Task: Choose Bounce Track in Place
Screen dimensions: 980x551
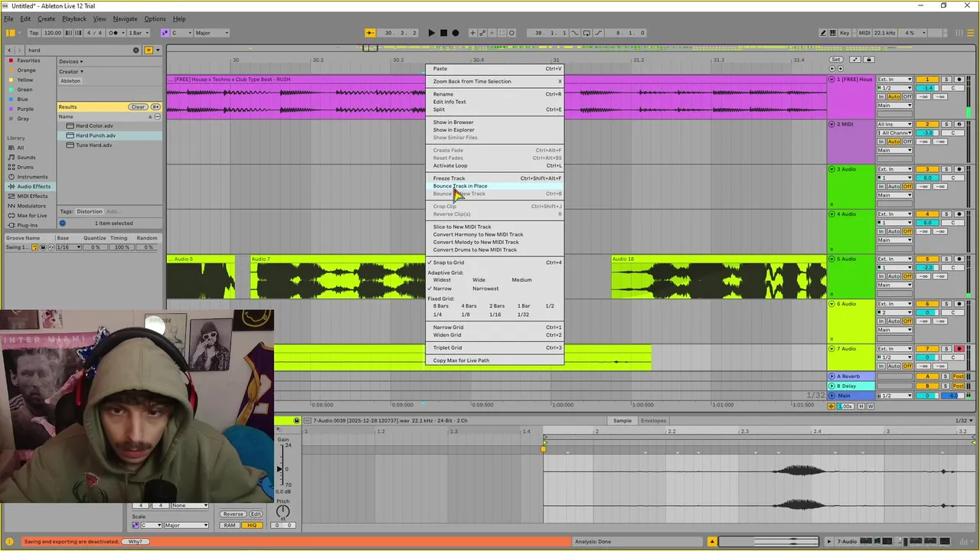Action: point(495,186)
